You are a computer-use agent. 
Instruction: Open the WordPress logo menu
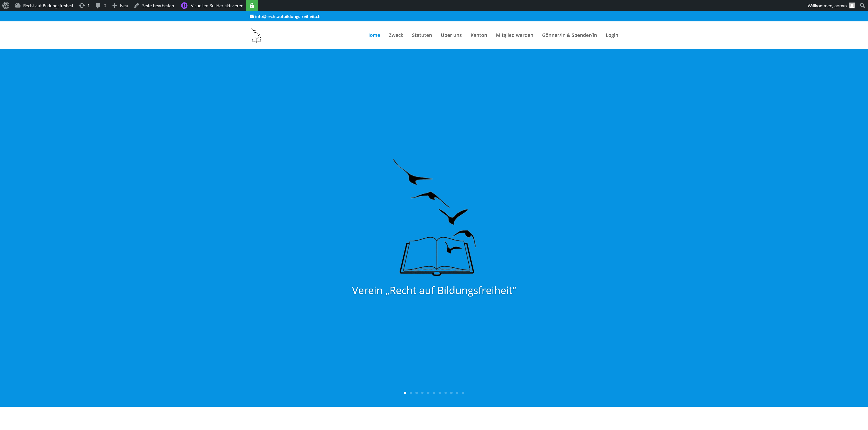tap(6, 5)
